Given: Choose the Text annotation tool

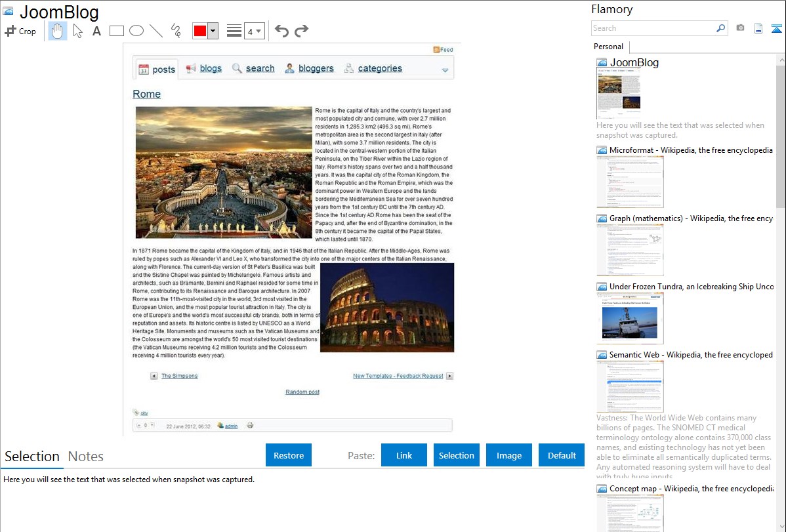Looking at the screenshot, I should pyautogui.click(x=96, y=31).
